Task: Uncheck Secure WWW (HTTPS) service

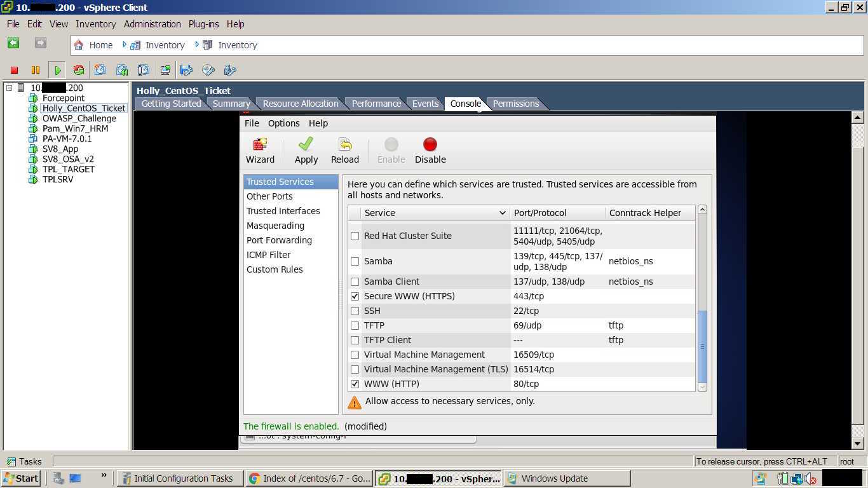Action: click(355, 296)
